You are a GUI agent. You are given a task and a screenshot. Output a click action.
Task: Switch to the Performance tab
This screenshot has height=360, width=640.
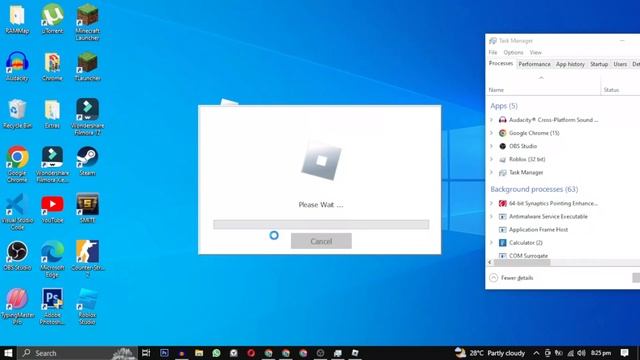pos(534,64)
